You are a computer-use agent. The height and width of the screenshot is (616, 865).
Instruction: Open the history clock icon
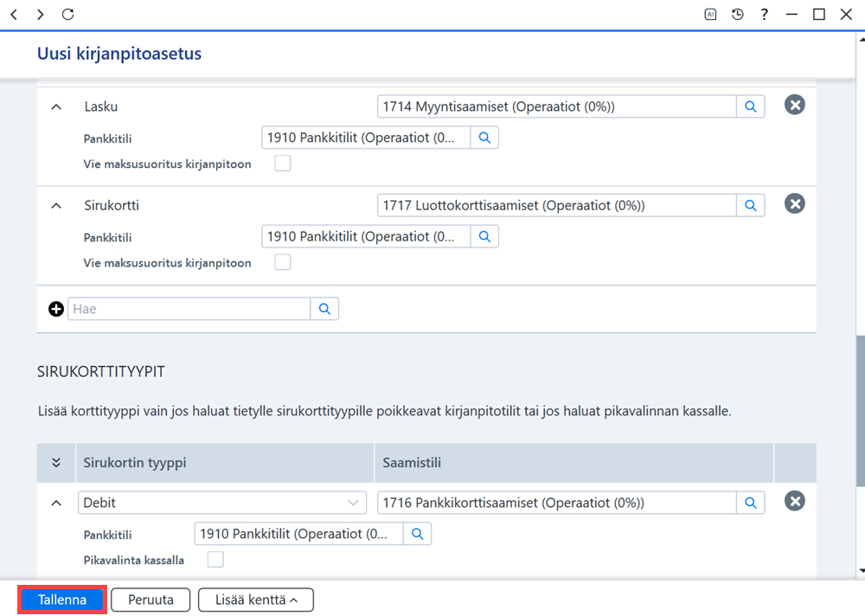[x=738, y=15]
